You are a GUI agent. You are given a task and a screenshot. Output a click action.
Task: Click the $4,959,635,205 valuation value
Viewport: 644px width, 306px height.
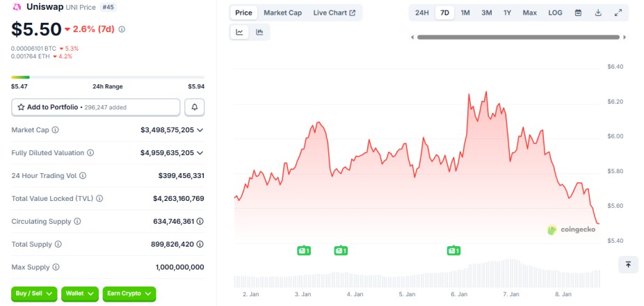point(167,153)
